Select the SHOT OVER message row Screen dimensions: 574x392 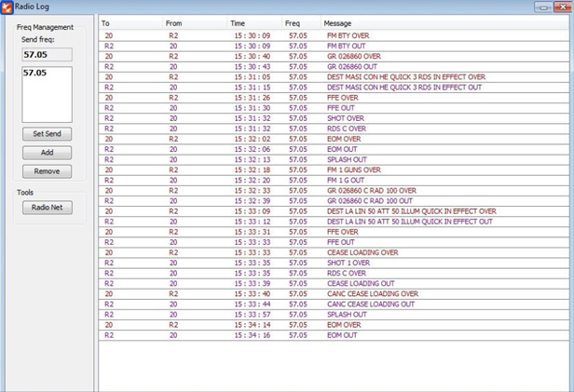(x=334, y=118)
